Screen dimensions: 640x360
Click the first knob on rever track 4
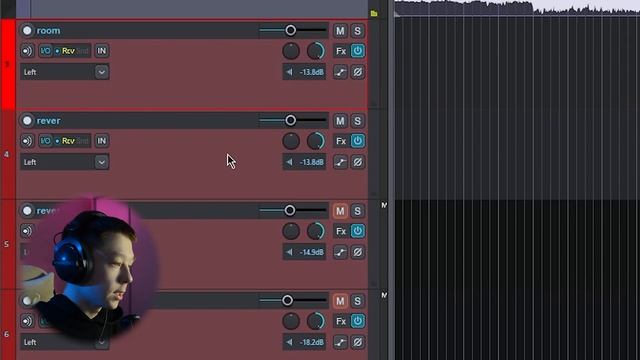click(291, 141)
